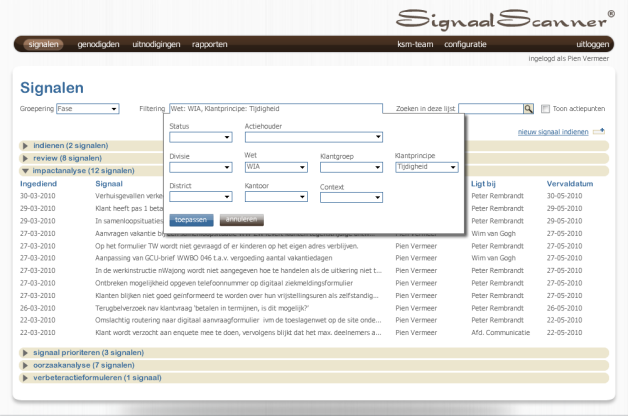Open signal about enquete max deelnemers

238,332
